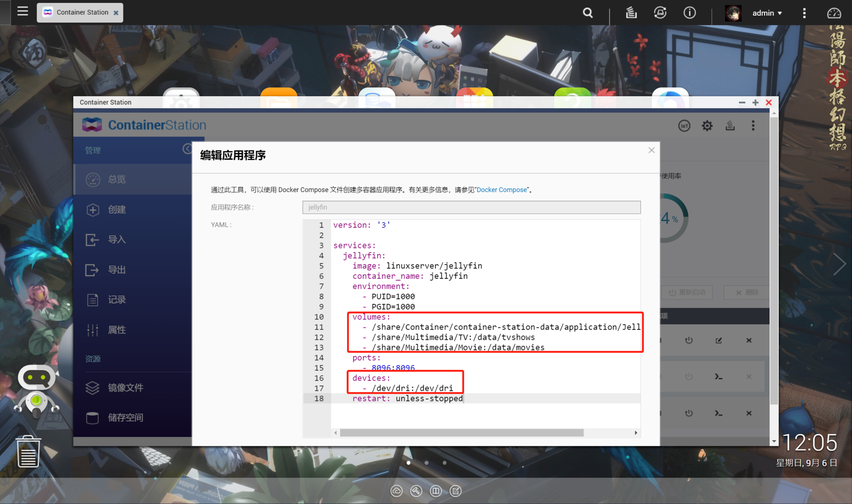Click the info icon in top bar
This screenshot has height=504, width=852.
click(x=689, y=13)
